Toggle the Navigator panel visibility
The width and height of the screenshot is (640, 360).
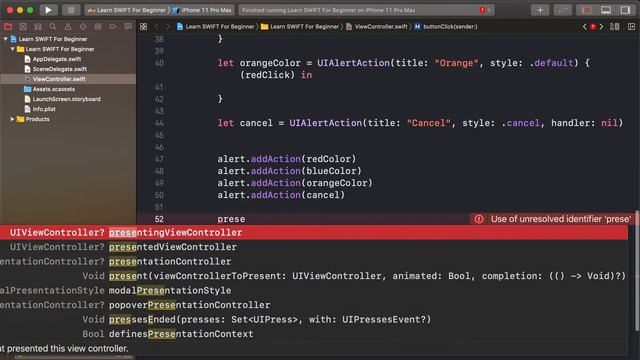coord(587,10)
